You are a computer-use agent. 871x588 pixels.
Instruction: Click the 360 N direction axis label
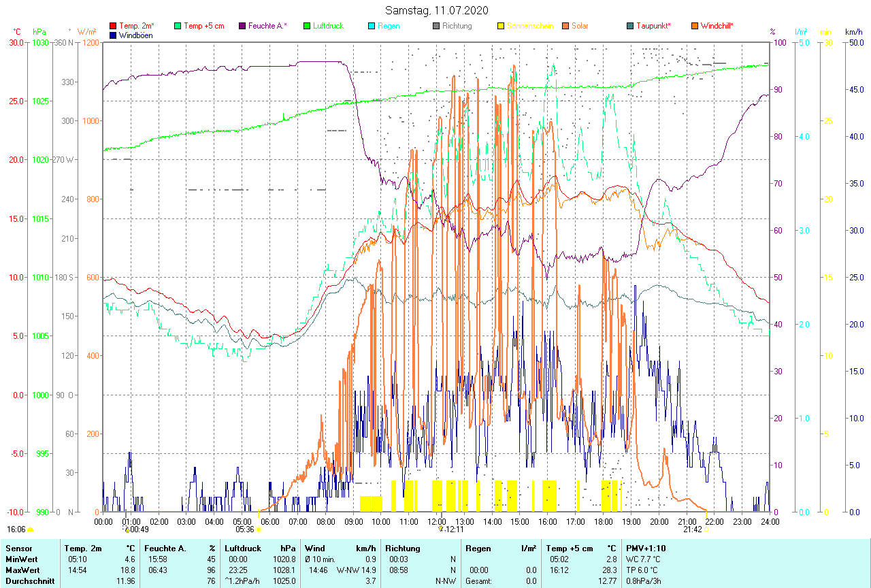(63, 42)
